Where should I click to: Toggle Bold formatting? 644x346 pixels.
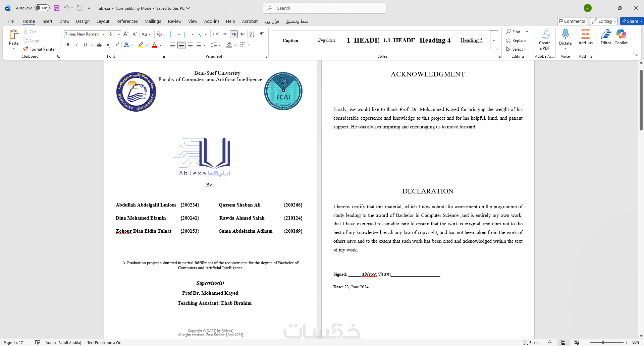click(x=68, y=45)
